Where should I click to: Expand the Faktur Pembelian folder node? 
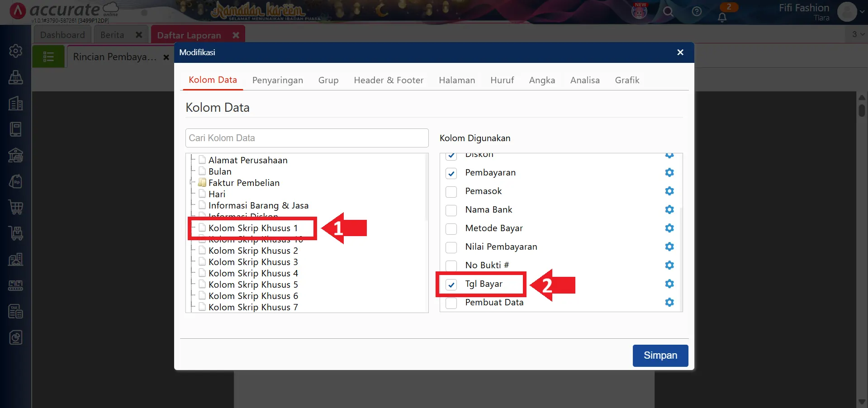192,183
